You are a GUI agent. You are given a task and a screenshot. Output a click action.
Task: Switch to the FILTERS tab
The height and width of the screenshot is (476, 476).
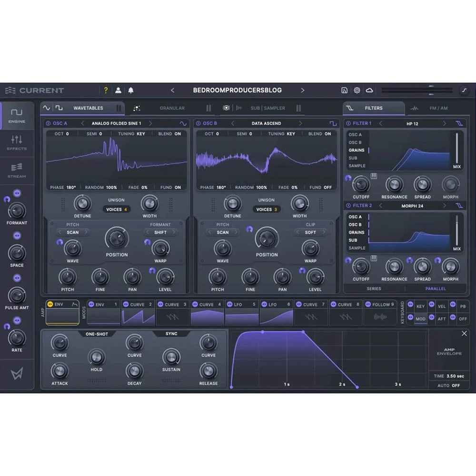point(374,108)
